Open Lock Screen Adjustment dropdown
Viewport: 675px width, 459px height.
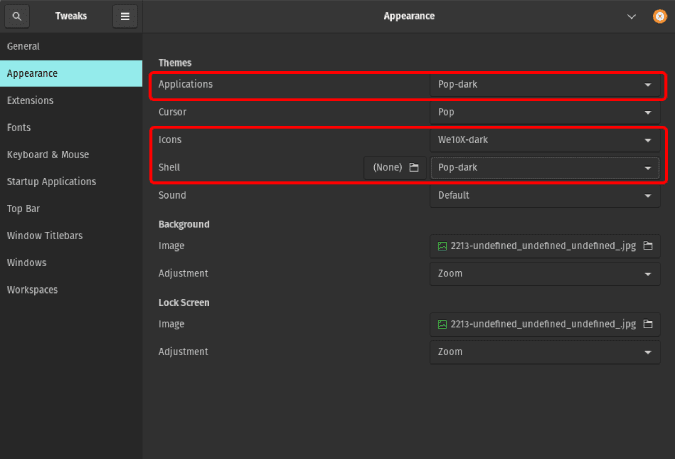click(545, 352)
